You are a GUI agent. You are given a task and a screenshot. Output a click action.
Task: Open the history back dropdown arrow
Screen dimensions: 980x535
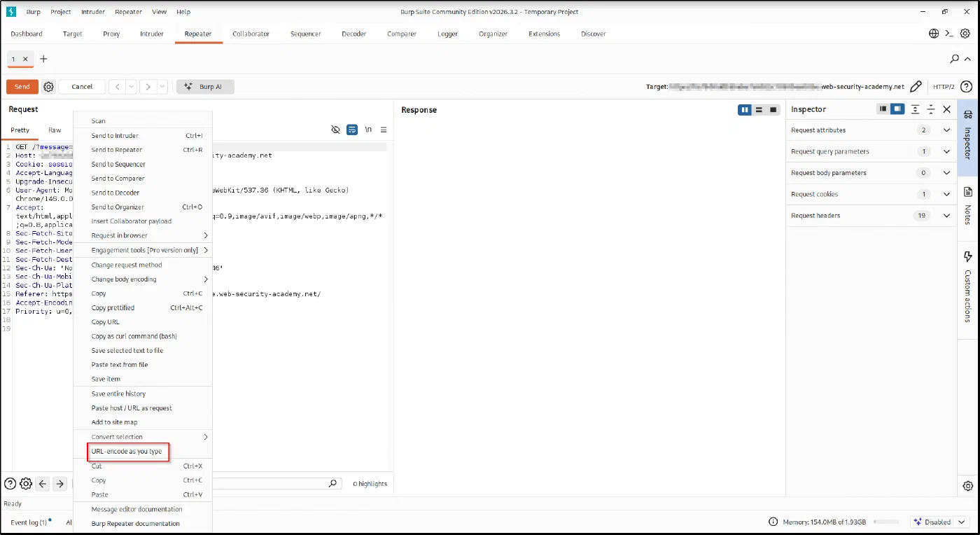point(131,87)
